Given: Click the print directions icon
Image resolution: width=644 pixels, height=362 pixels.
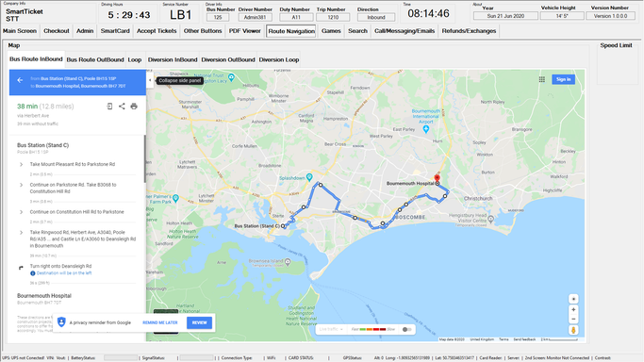Looking at the screenshot, I should tap(134, 107).
